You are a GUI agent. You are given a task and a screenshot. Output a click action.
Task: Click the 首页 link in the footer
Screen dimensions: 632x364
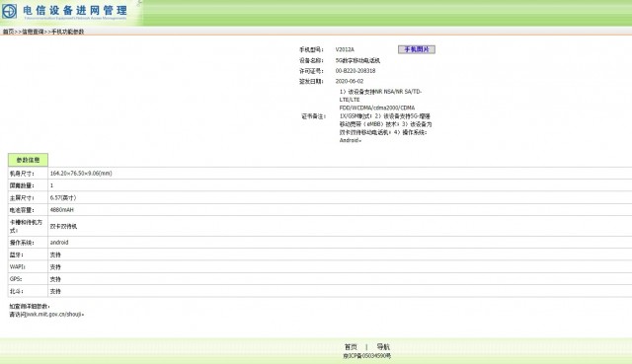351,346
